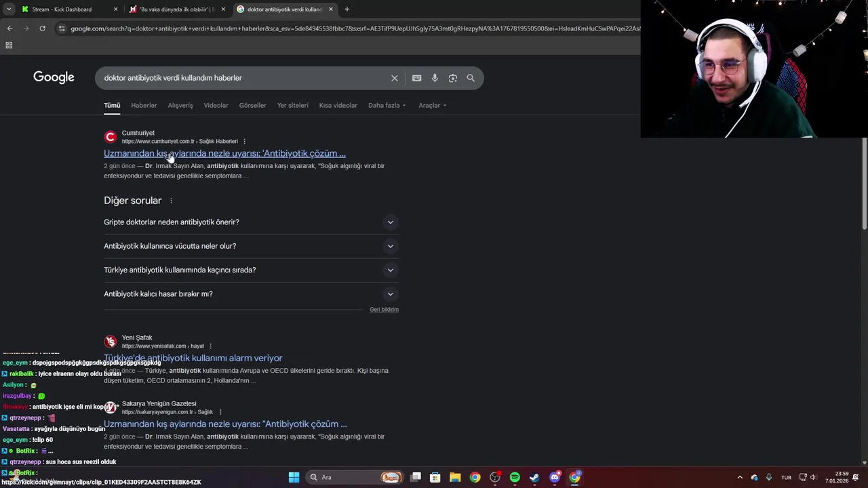Click the 'Sakarya Yenigün Gazetesi' source name
The height and width of the screenshot is (488, 868).
click(159, 404)
